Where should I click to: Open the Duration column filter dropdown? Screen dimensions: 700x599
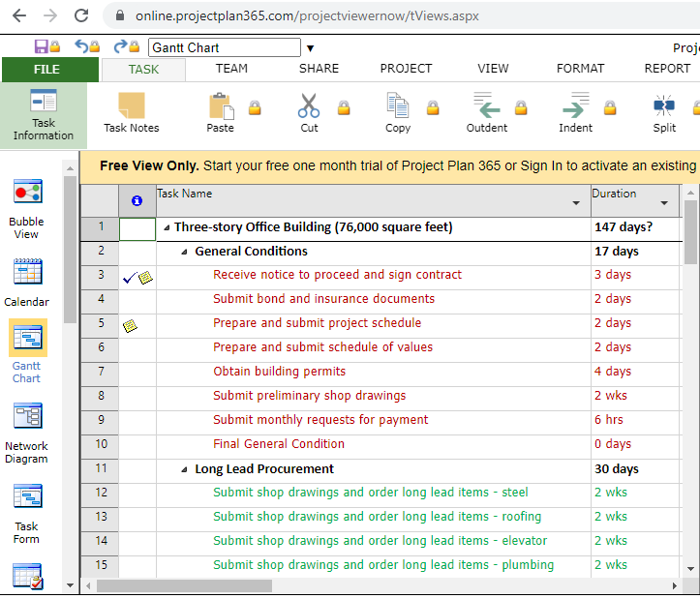click(x=664, y=203)
